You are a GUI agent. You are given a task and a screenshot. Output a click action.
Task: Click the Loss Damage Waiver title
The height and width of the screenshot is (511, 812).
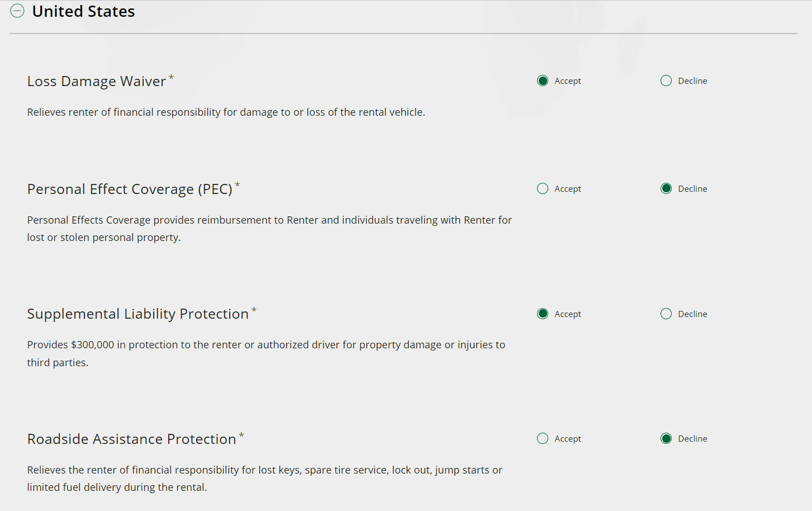coord(97,82)
